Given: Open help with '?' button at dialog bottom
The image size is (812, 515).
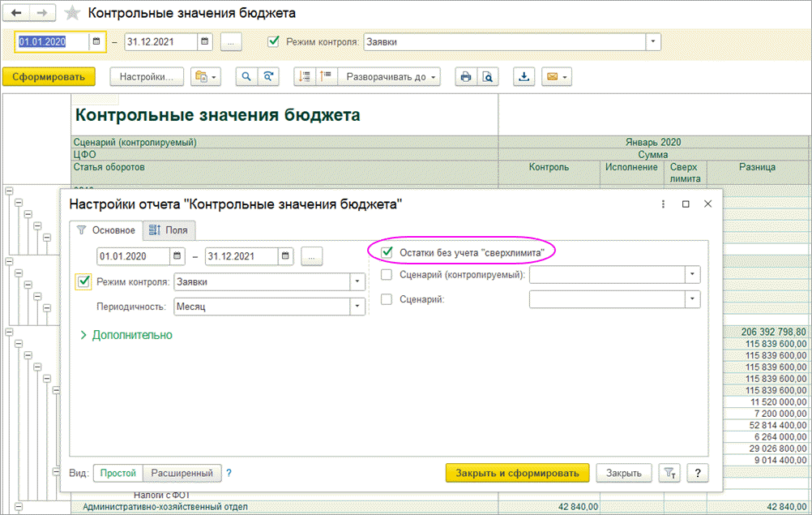Looking at the screenshot, I should coord(698,473).
